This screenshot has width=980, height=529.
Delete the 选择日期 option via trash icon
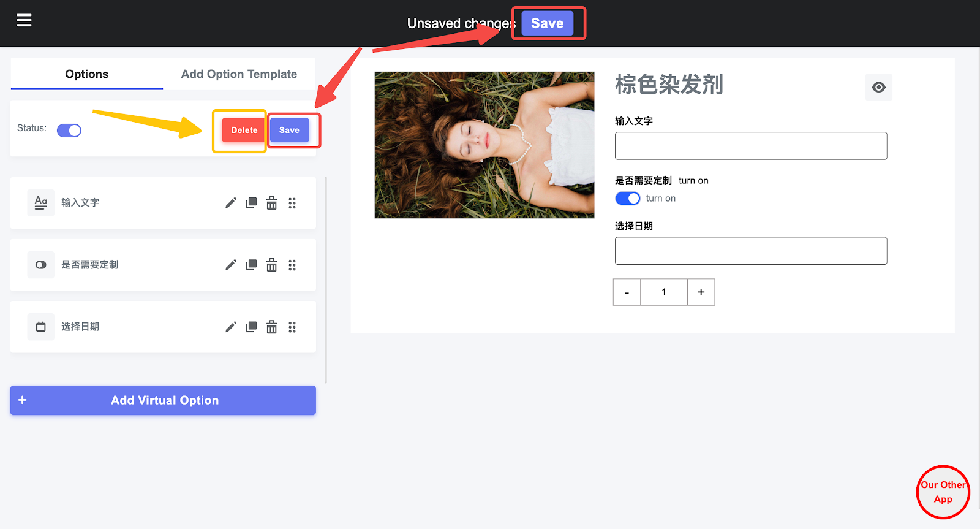[271, 327]
